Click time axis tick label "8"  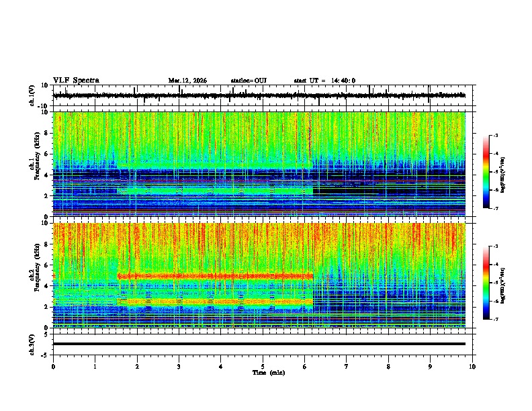click(x=388, y=367)
